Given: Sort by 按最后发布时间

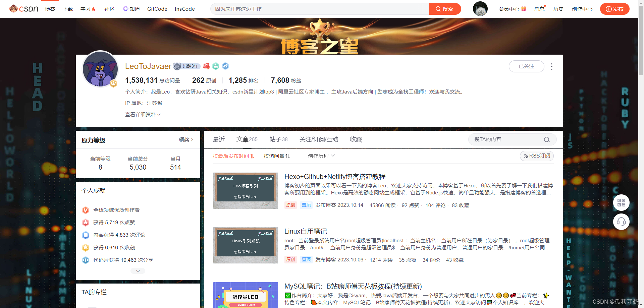Looking at the screenshot, I should pyautogui.click(x=233, y=156).
